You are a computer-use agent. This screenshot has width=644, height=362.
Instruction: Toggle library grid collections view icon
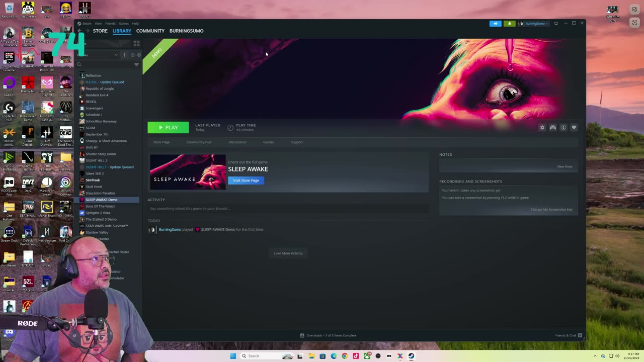pyautogui.click(x=136, y=44)
